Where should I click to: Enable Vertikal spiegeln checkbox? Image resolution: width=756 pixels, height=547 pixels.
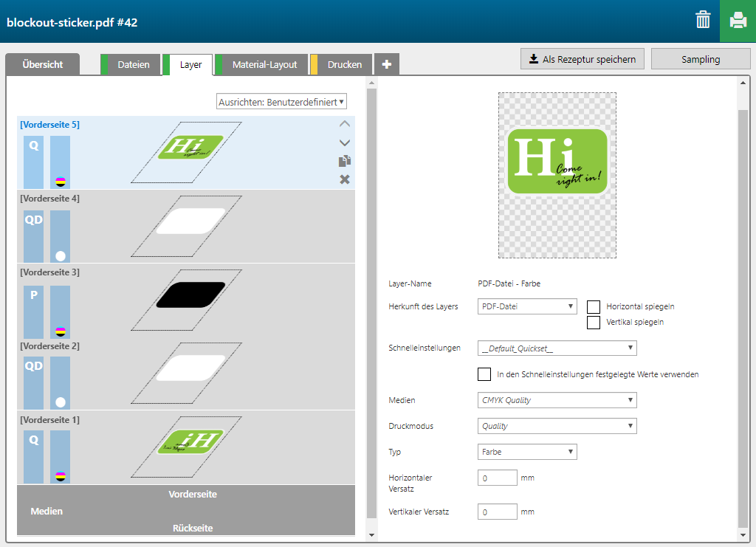pyautogui.click(x=594, y=323)
